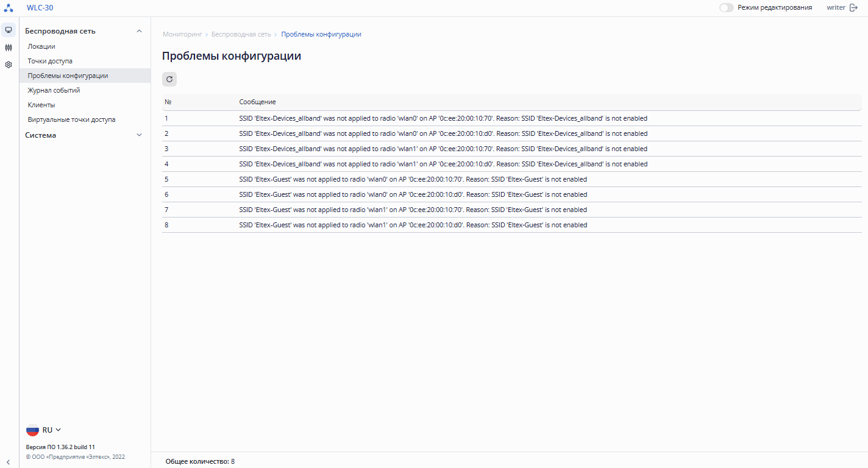Screen dimensions: 868x468
Task: Click the WLC-30 title link
Action: point(40,8)
